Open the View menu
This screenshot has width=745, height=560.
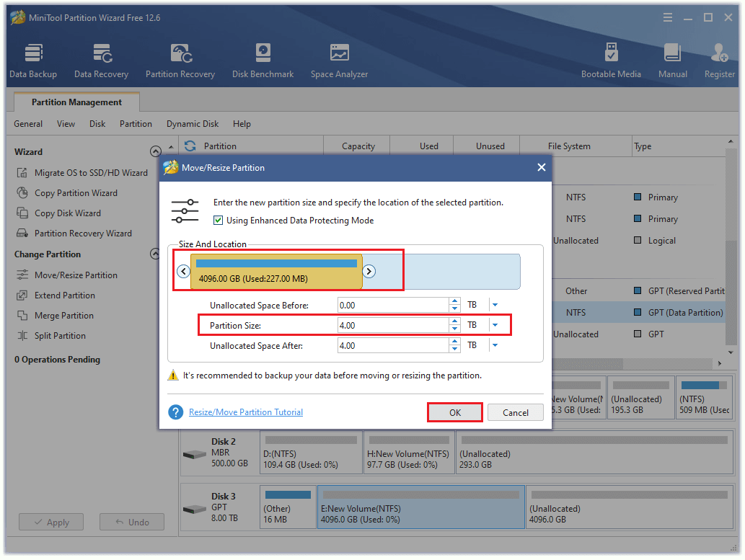coord(66,124)
